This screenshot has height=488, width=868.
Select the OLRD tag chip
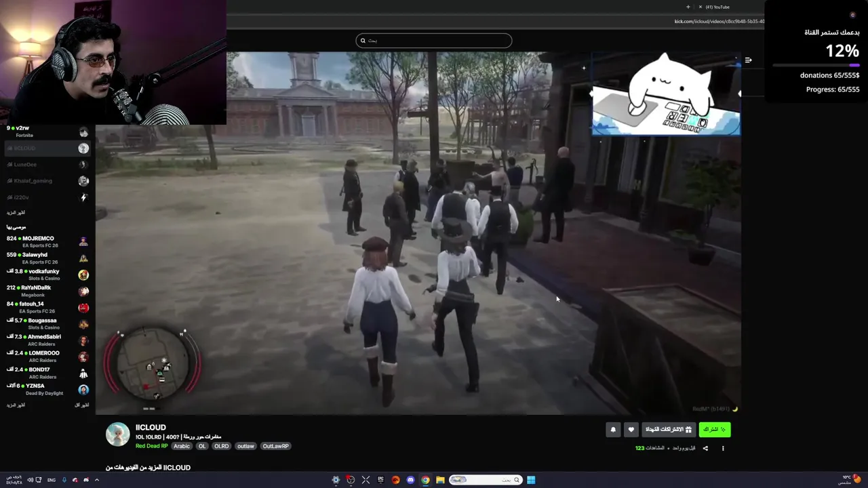[222, 446]
